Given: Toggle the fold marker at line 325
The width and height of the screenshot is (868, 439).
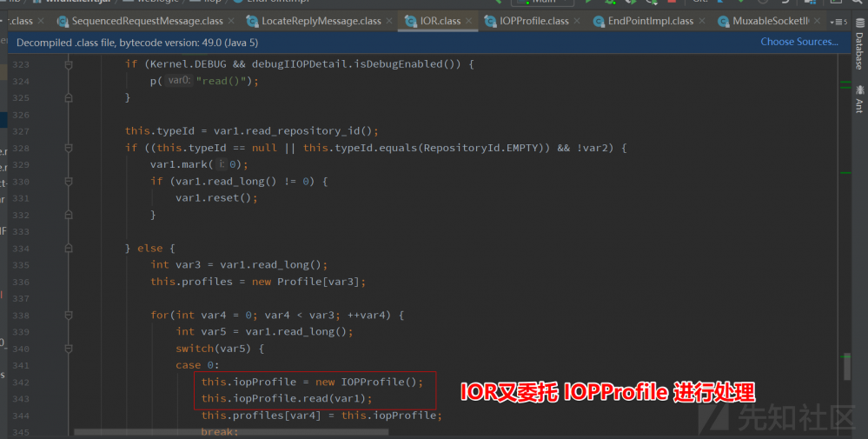Looking at the screenshot, I should tap(69, 98).
